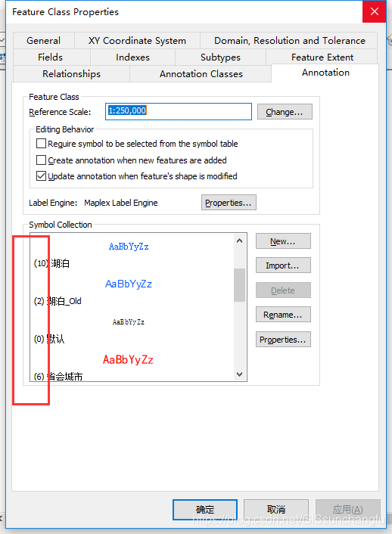The height and width of the screenshot is (534, 392).
Task: Click the blue serif AaBbYyZz preview above 湖泊
Action: [x=129, y=247]
